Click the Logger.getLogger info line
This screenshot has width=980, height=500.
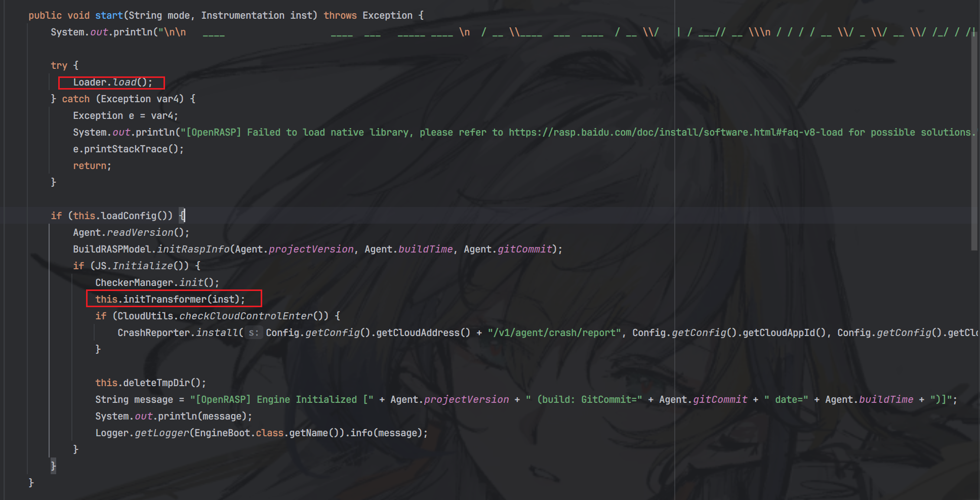coord(262,433)
